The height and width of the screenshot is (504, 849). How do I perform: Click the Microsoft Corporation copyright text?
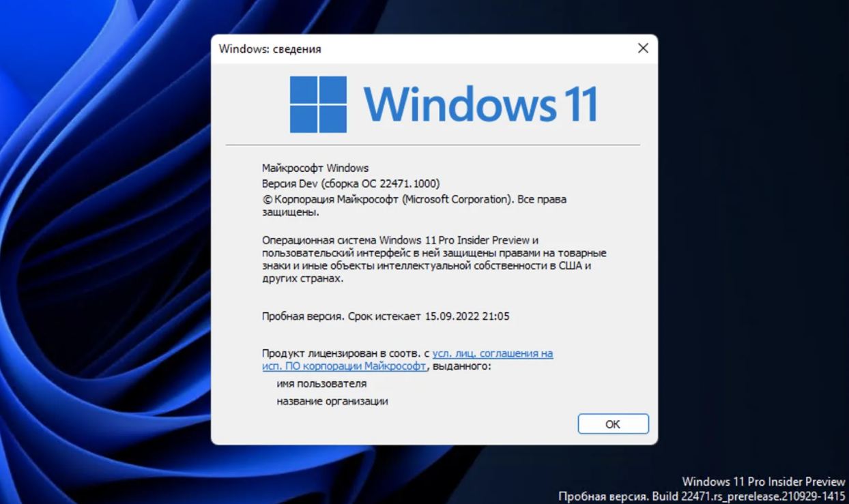[414, 205]
